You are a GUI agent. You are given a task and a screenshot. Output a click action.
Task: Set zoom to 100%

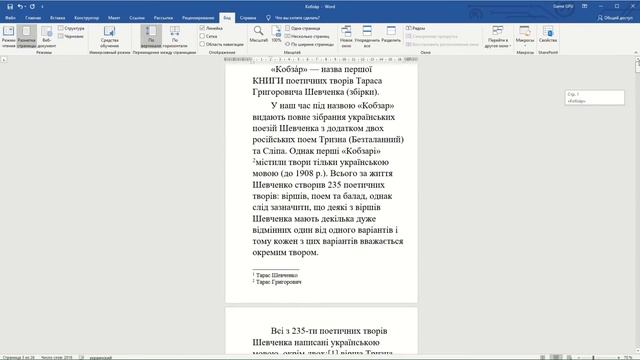[x=276, y=34]
